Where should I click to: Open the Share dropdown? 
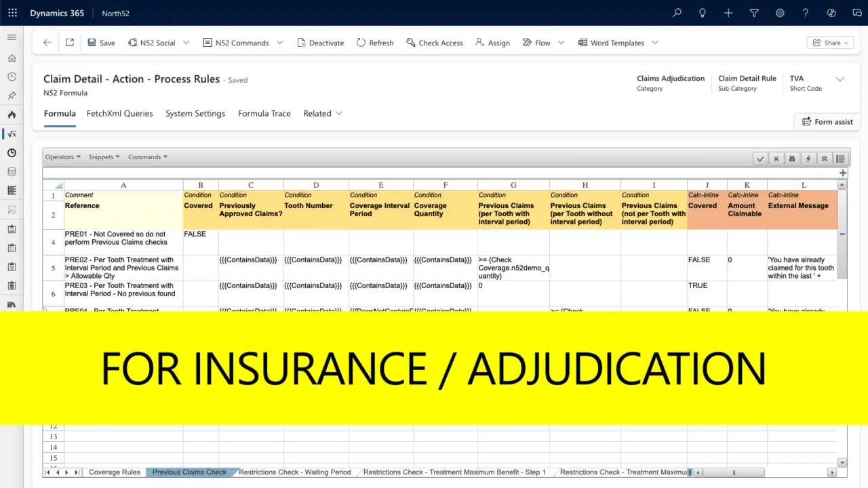click(830, 43)
